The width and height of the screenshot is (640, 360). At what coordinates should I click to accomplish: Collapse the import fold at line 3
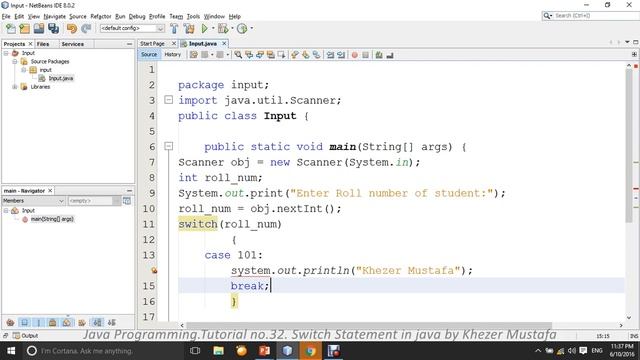(x=168, y=100)
